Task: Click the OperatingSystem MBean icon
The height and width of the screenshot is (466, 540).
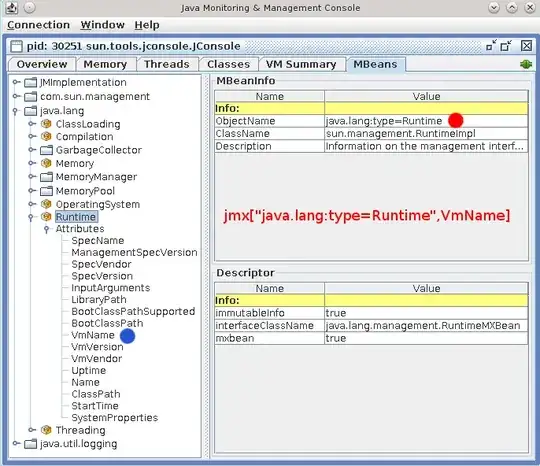Action: coord(46,204)
